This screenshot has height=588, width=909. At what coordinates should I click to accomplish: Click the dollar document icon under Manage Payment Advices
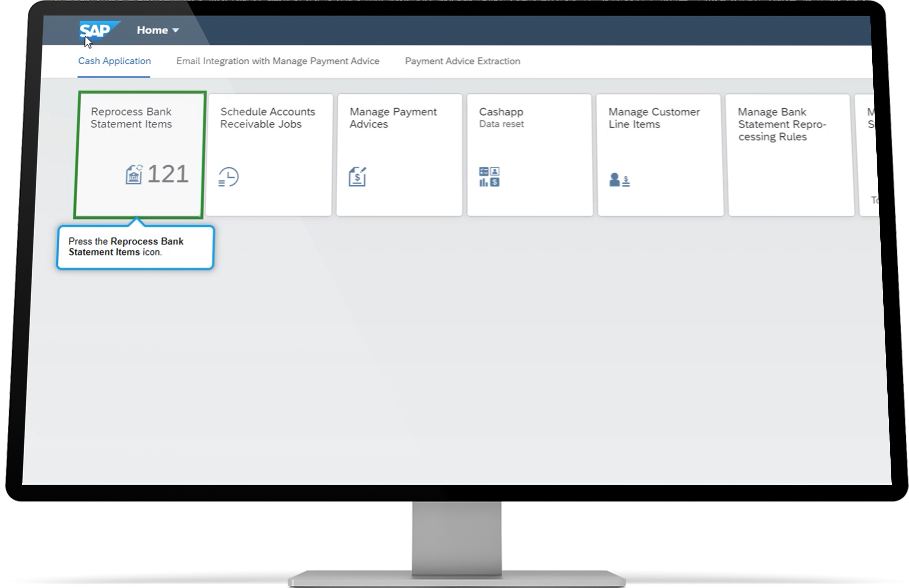(358, 177)
